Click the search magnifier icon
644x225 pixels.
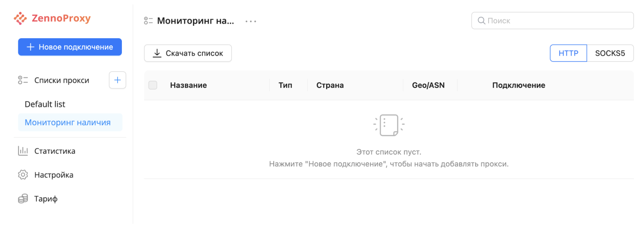(481, 21)
